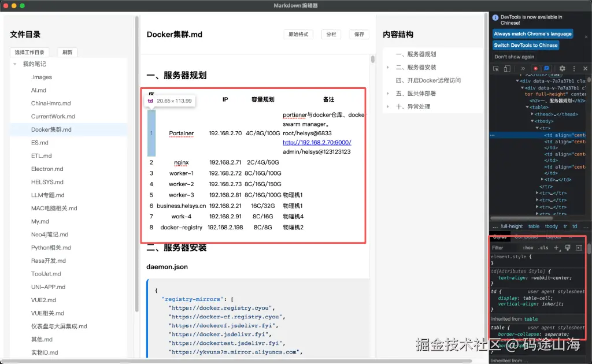
Task: Toggle the :hov element state panel
Action: pos(528,248)
